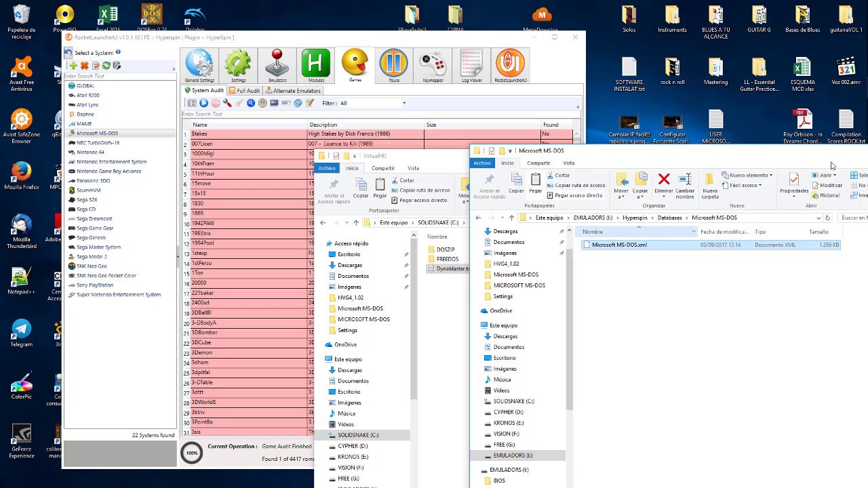
Task: Open the Telegram desktop shortcut
Action: click(21, 332)
